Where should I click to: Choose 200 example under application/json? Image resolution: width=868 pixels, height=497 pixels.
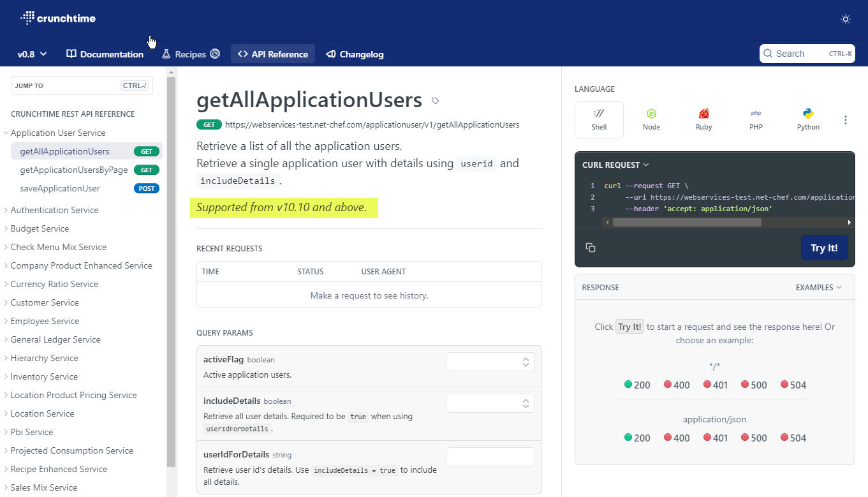click(x=637, y=438)
